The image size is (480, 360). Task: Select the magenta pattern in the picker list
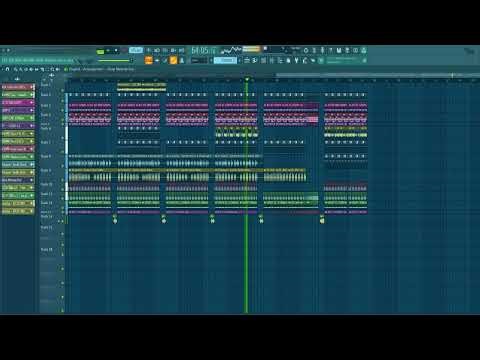18,102
